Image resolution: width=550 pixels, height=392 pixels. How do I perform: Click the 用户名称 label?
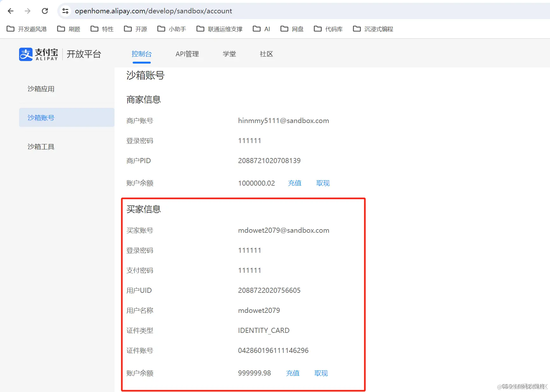[140, 311]
